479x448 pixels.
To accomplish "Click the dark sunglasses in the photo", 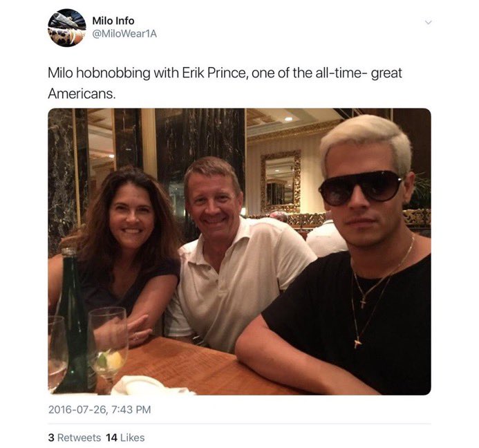I will [360, 187].
